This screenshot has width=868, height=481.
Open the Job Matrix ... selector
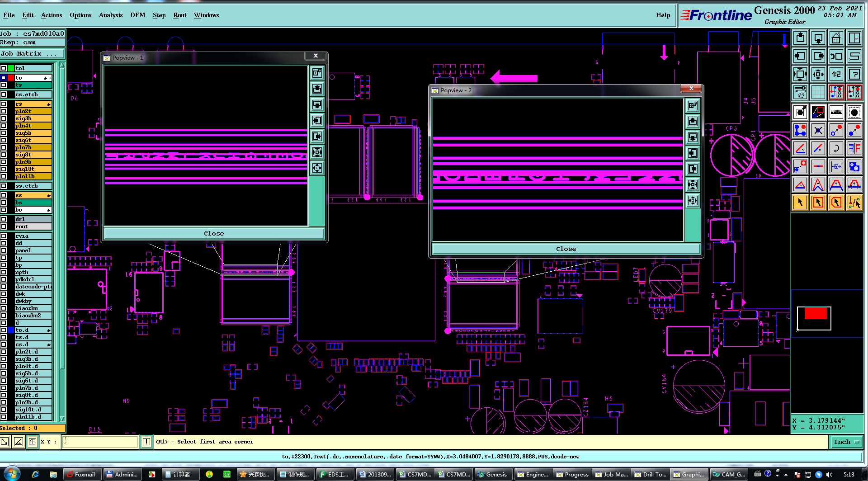[x=33, y=53]
